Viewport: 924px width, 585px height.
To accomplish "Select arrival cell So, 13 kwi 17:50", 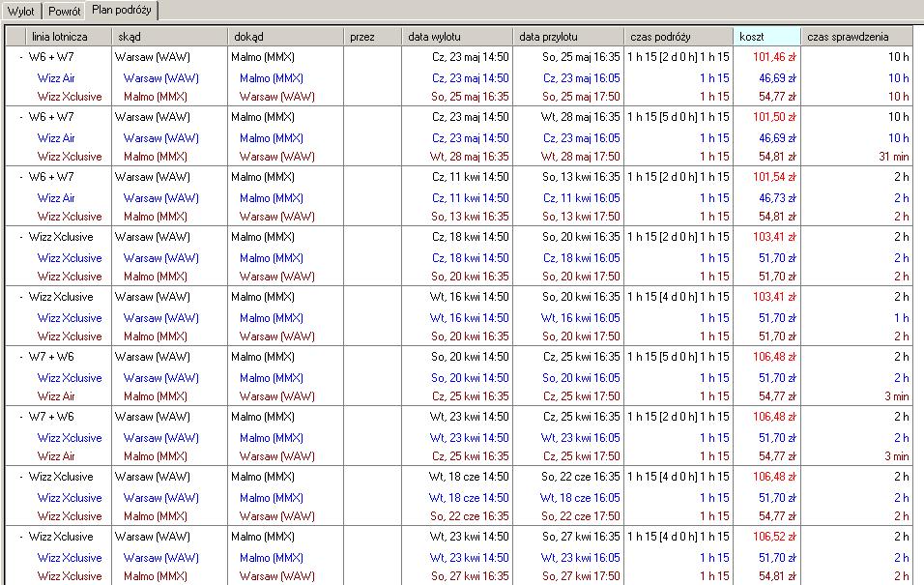I will pos(581,217).
